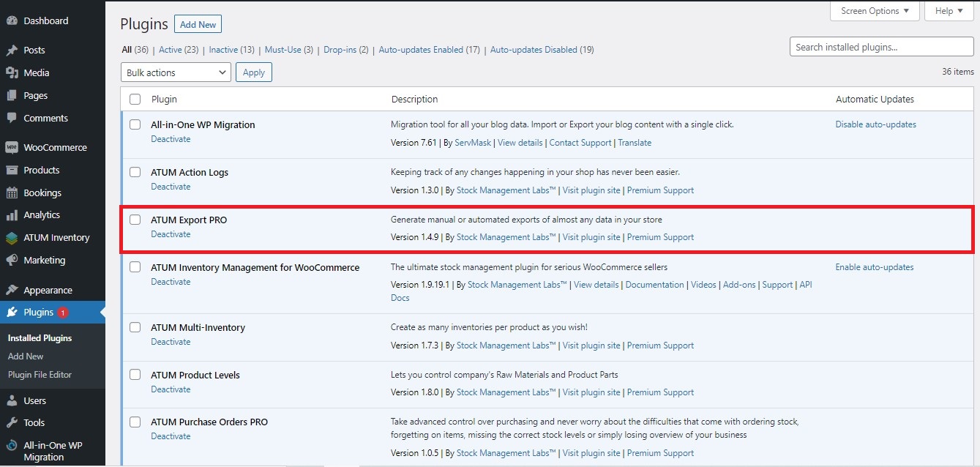
Task: Filter plugins by Drop-ins
Action: [340, 50]
